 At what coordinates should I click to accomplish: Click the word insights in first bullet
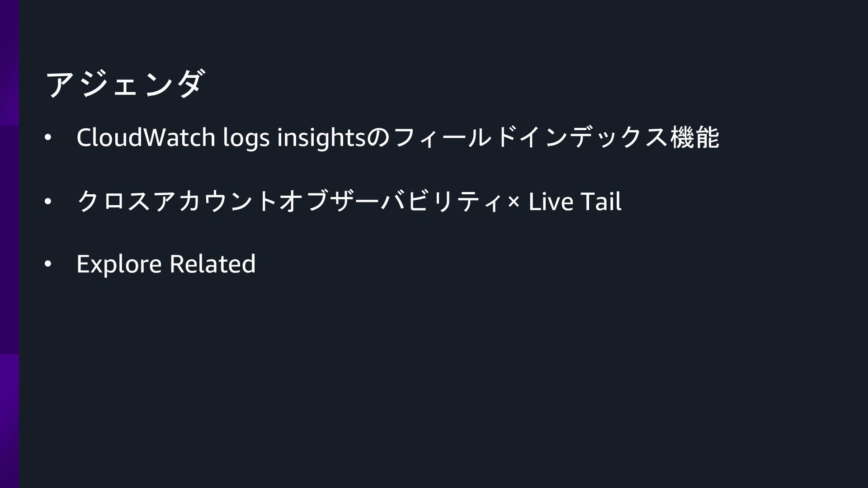[321, 138]
